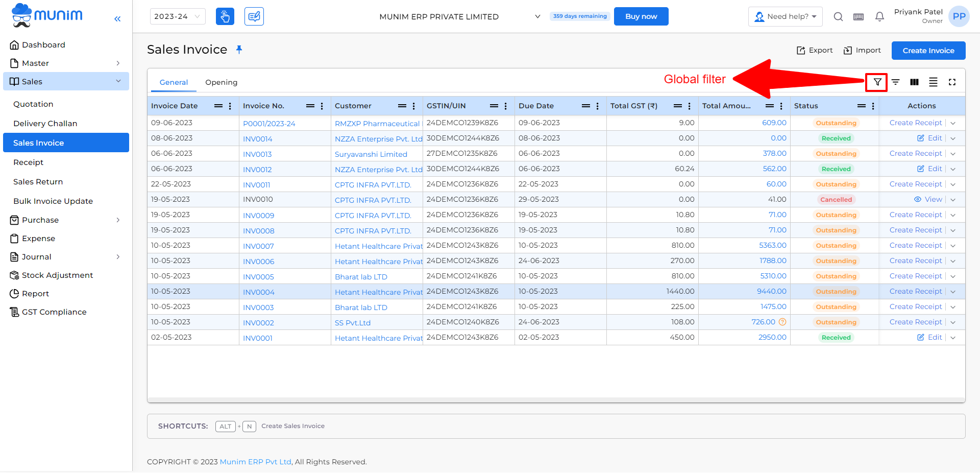
Task: Open the sort lines icon in table toolbar
Action: click(x=895, y=82)
